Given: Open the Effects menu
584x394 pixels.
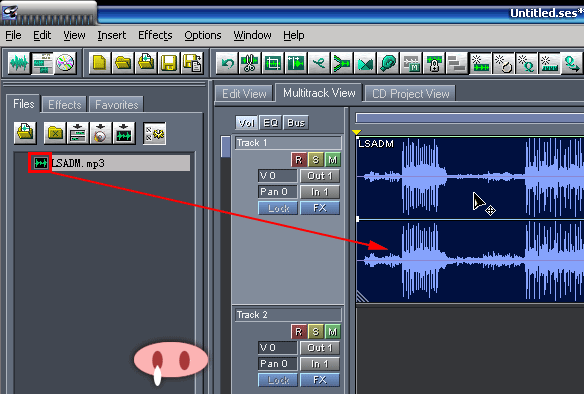Looking at the screenshot, I should click(x=155, y=35).
